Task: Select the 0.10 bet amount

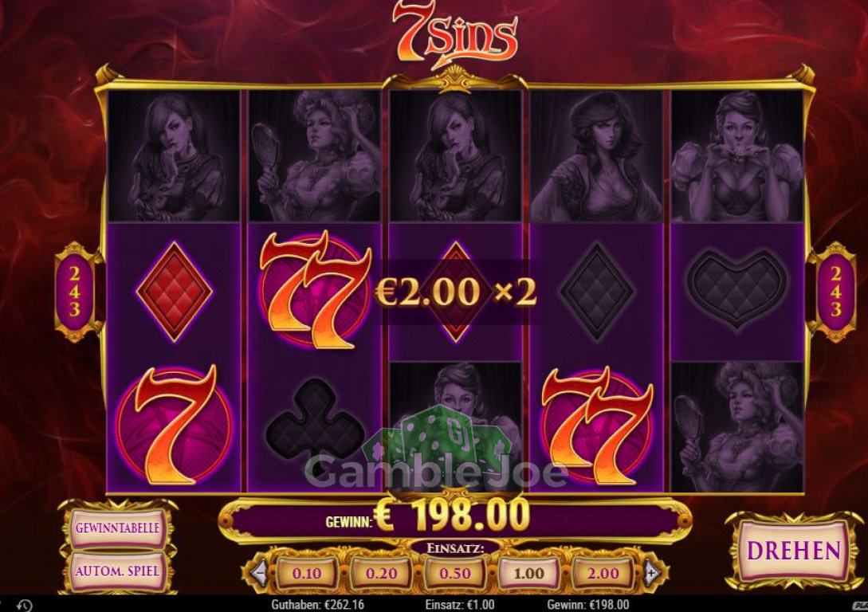Action: pos(307,573)
